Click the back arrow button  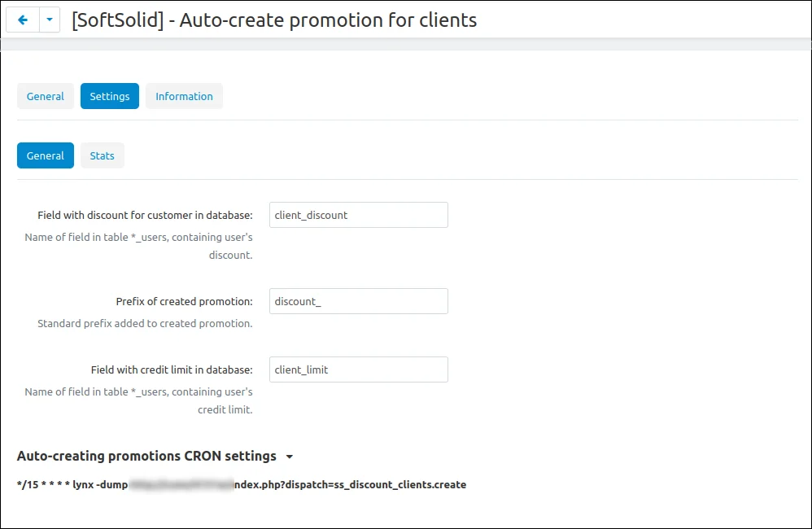coord(23,20)
